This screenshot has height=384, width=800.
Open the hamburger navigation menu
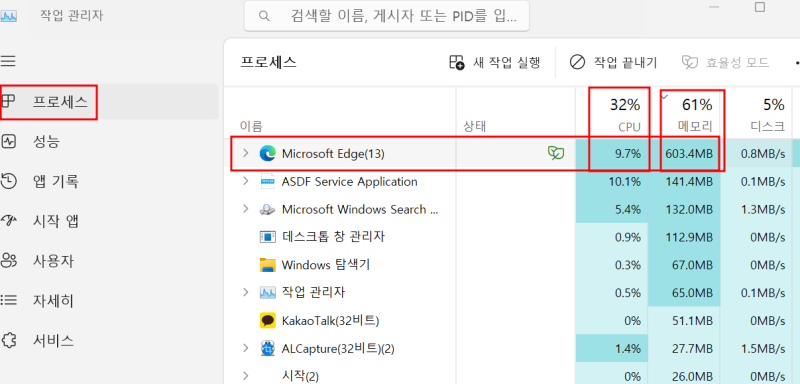tap(8, 62)
